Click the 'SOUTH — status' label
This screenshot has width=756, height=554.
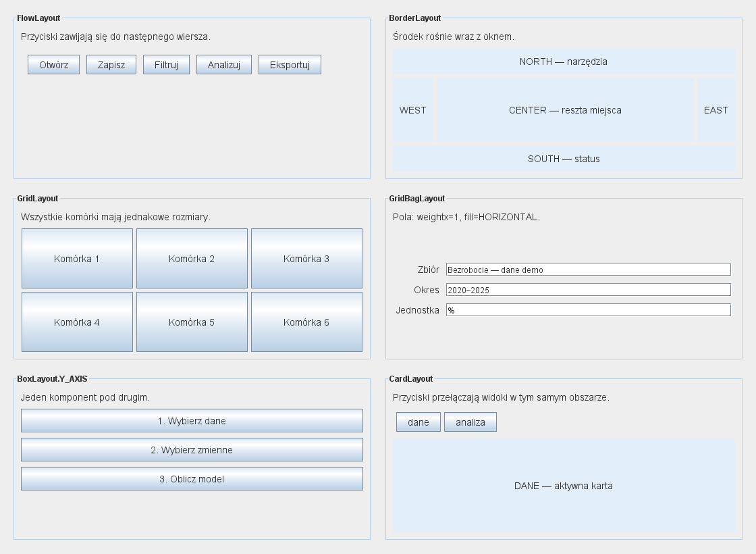(564, 159)
